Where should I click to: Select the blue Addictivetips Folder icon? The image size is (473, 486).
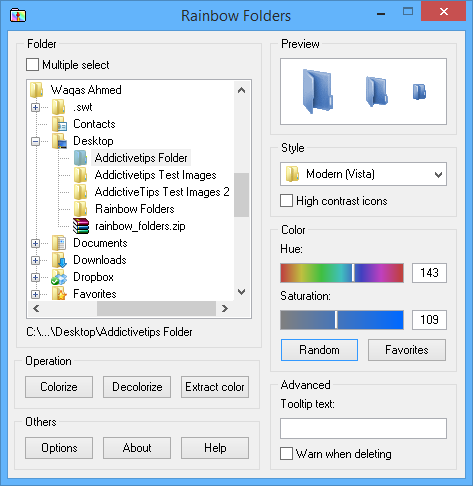pos(80,158)
